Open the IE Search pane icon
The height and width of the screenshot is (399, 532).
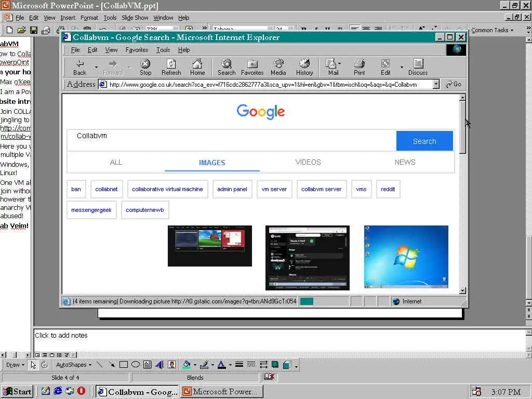tap(227, 67)
